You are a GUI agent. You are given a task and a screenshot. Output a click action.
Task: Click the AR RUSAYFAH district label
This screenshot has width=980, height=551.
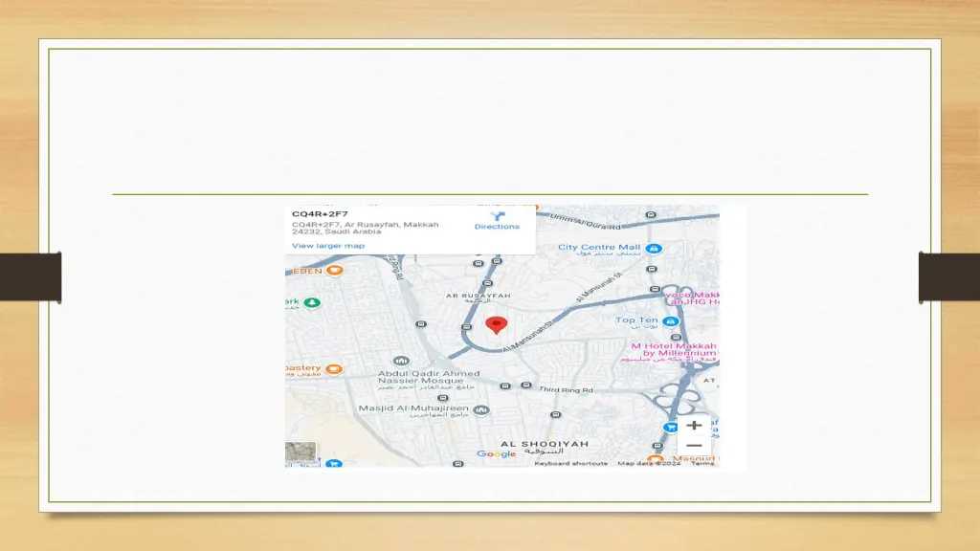pos(478,295)
